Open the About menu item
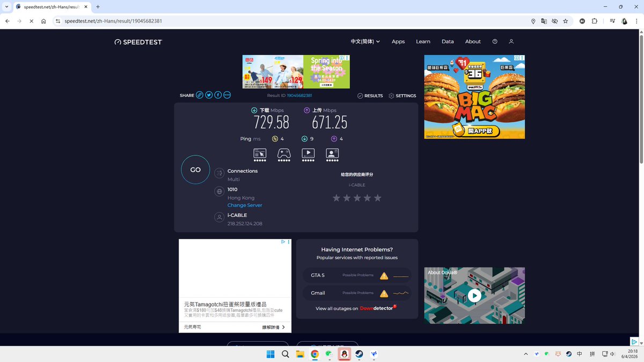Screen dimensions: 644x362 coord(473,41)
